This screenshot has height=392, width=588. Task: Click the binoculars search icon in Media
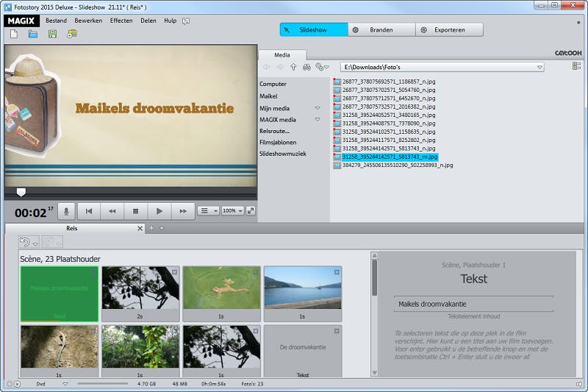coord(306,67)
